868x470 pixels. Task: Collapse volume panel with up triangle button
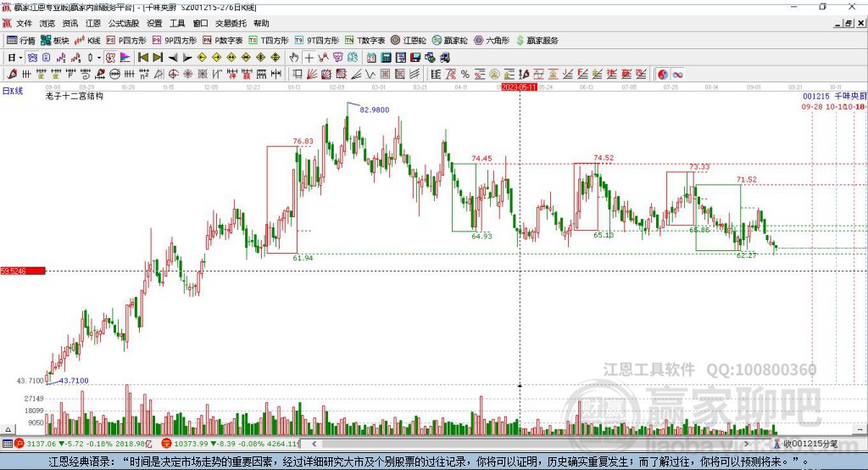coord(8,429)
